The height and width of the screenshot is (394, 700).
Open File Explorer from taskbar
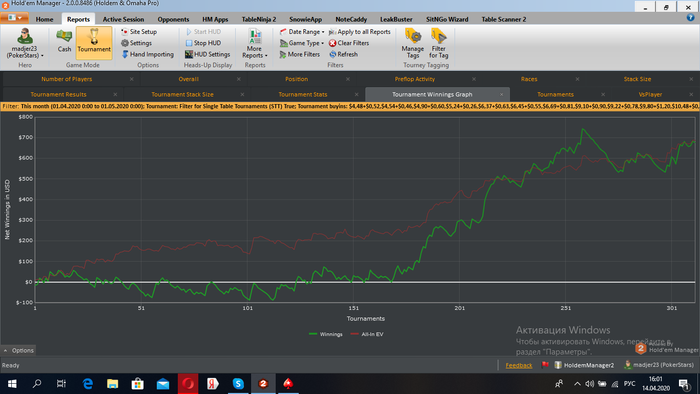112,383
